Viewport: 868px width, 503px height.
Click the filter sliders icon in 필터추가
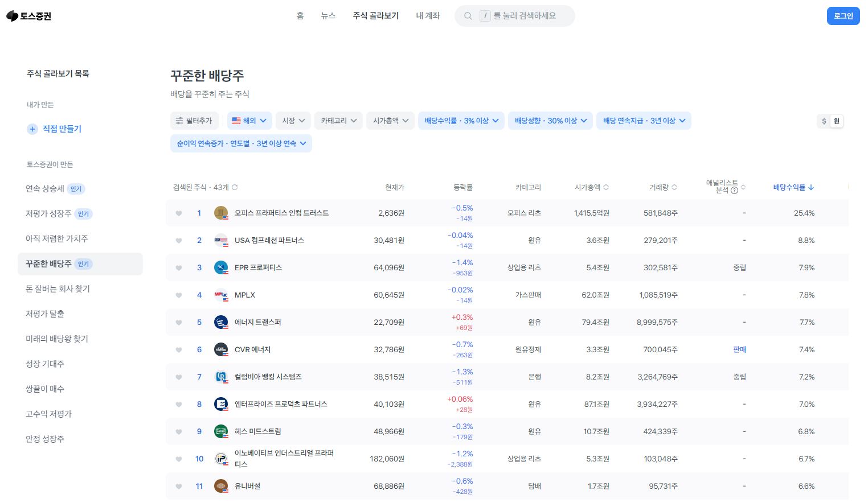pos(179,121)
